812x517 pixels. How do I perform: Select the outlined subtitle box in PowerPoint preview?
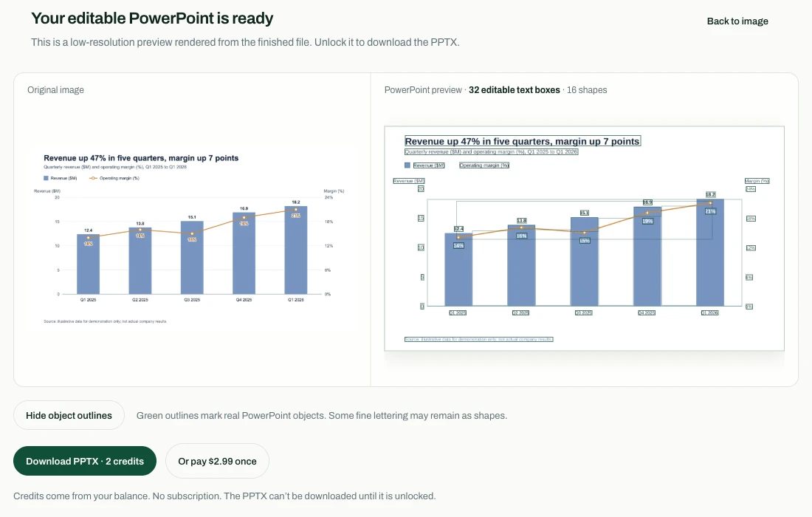click(x=491, y=152)
